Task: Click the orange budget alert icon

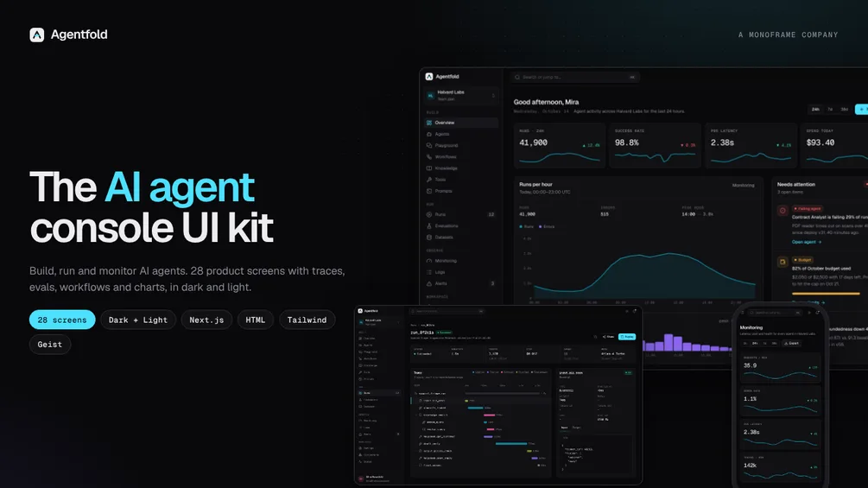Action: tap(782, 262)
